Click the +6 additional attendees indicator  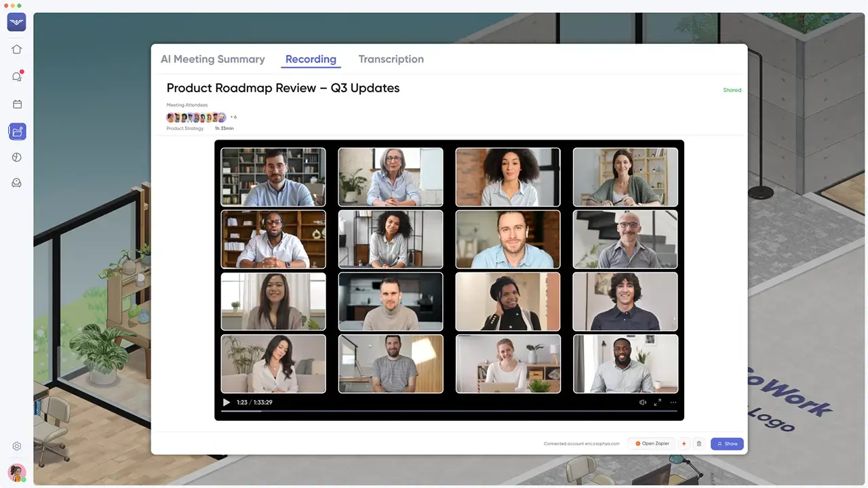(233, 117)
